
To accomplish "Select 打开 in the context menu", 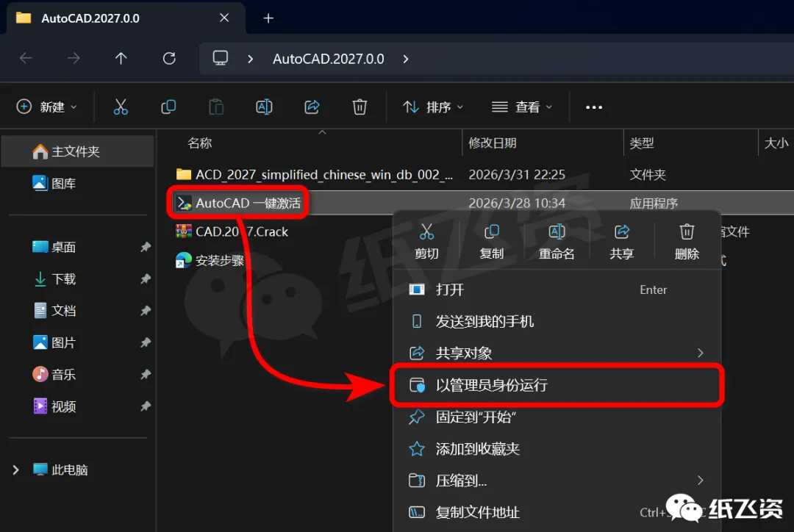I will [x=557, y=290].
